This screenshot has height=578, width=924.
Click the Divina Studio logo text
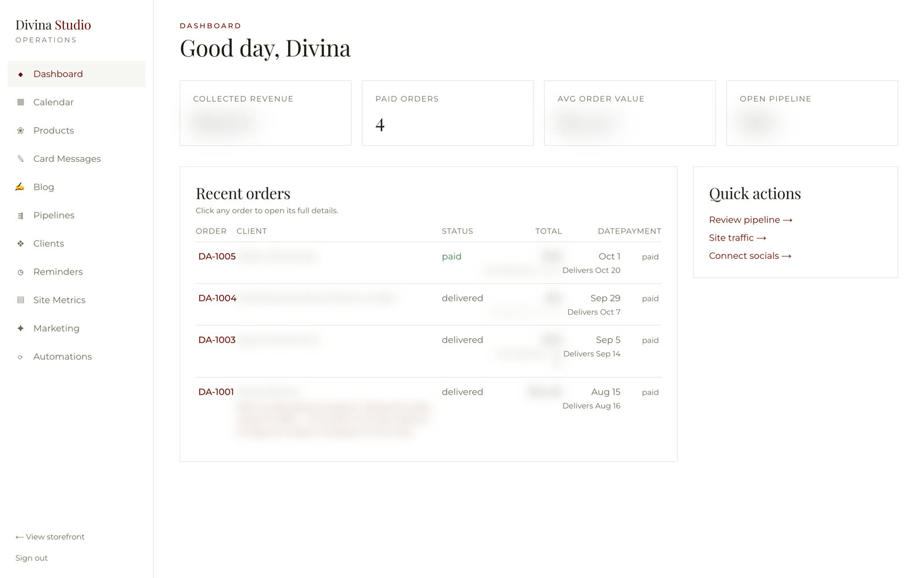(53, 25)
